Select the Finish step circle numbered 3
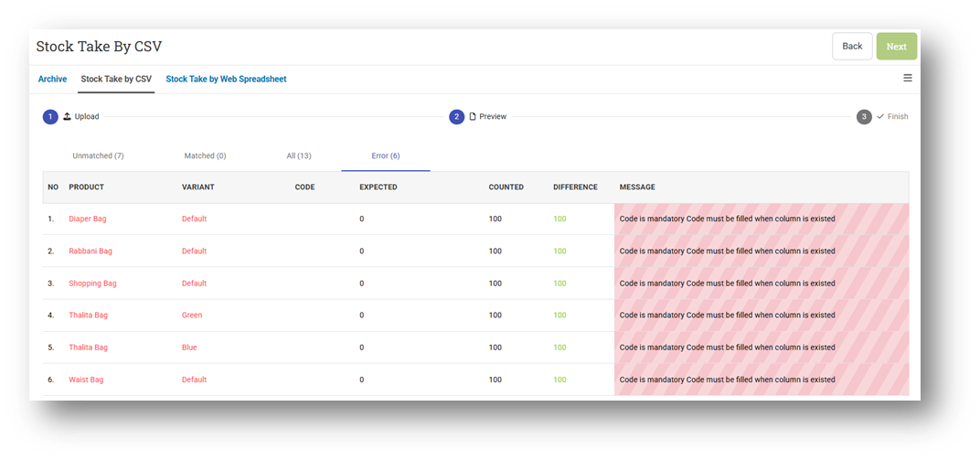The height and width of the screenshot is (460, 980). [865, 117]
